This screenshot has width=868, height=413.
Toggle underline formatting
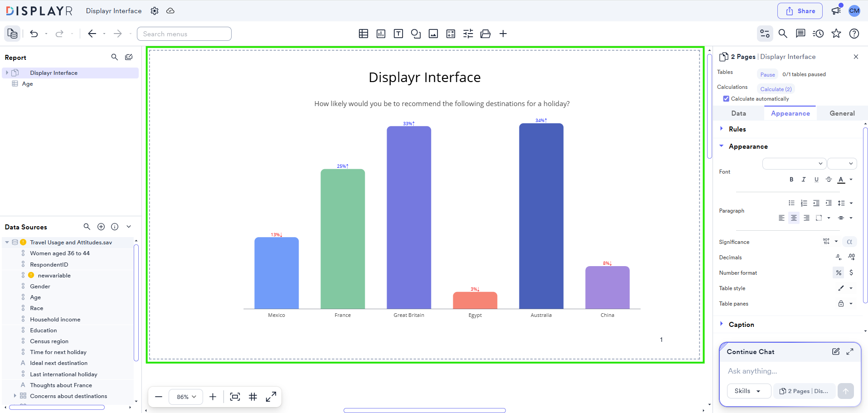[816, 180]
